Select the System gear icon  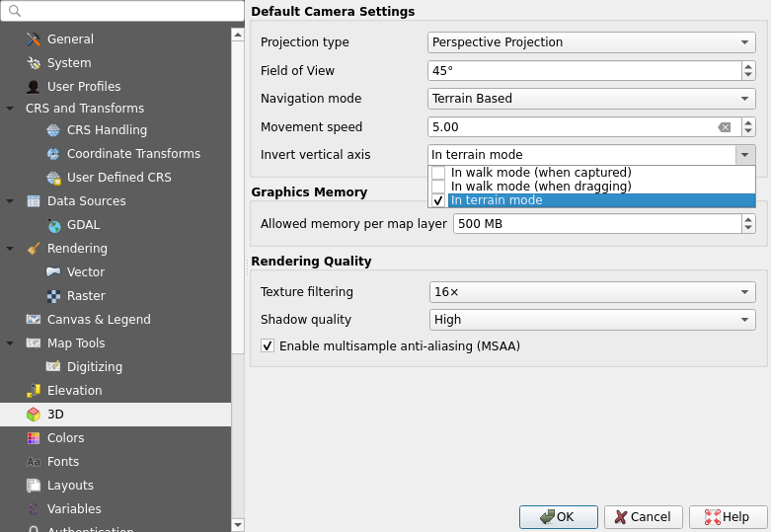(34, 63)
